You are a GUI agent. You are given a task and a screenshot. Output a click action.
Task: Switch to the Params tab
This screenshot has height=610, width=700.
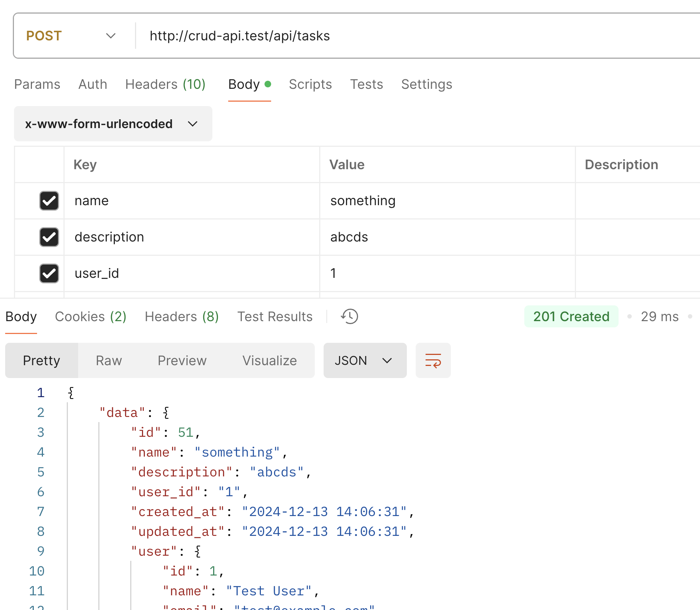coord(37,84)
